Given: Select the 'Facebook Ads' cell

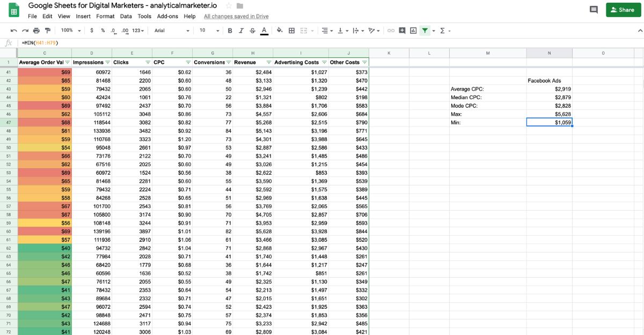Looking at the screenshot, I should coord(549,80).
